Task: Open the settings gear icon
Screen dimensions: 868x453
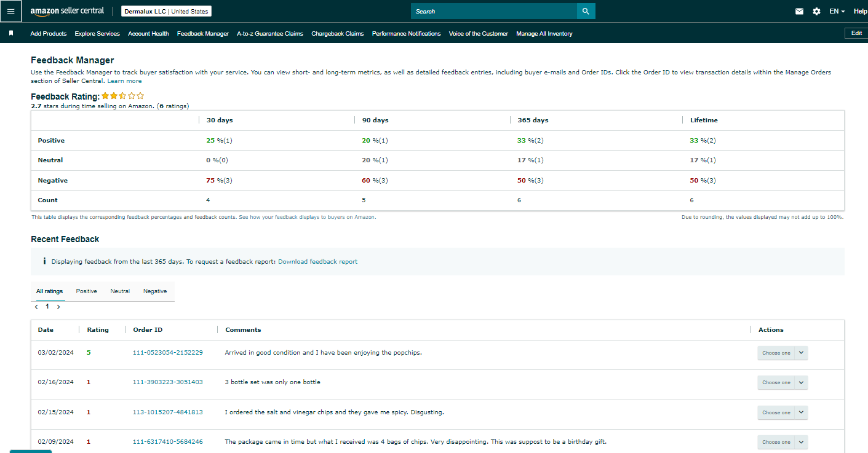Action: click(816, 11)
